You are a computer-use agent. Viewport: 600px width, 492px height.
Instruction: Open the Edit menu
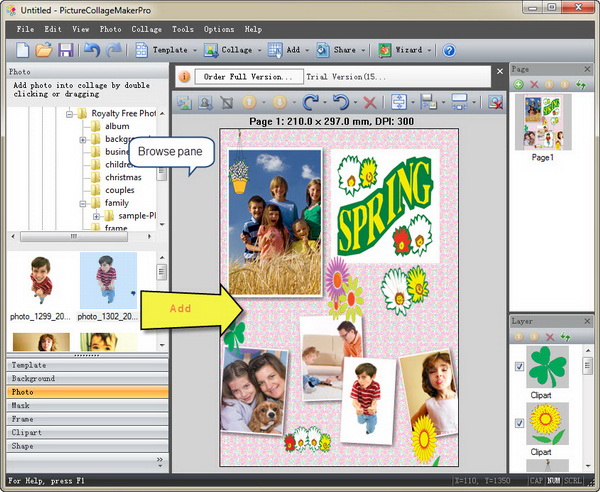tap(53, 29)
